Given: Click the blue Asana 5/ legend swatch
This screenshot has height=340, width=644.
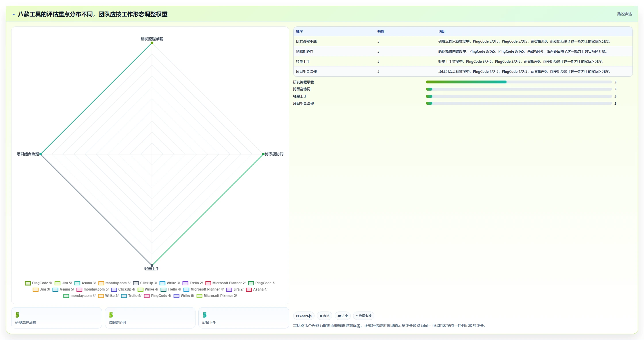Looking at the screenshot, I should 55,289.
